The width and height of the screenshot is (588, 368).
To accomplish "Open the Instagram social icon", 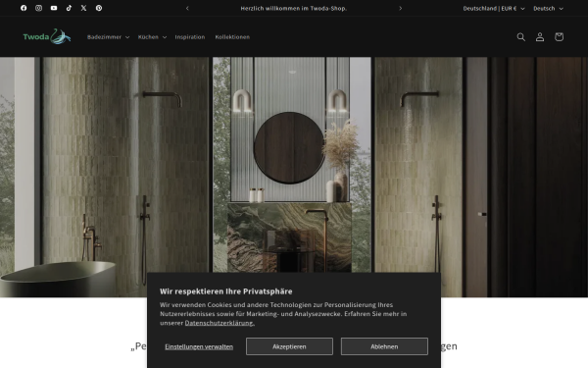I will click(38, 8).
